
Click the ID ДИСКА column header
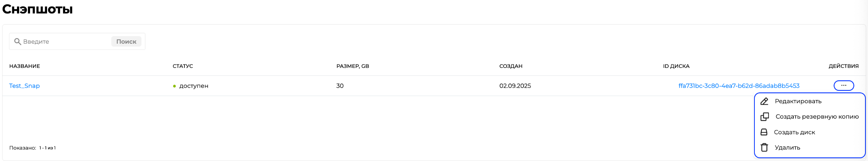click(676, 66)
